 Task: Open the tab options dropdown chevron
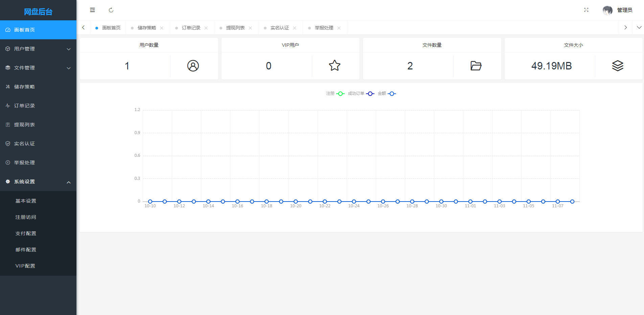coord(639,27)
